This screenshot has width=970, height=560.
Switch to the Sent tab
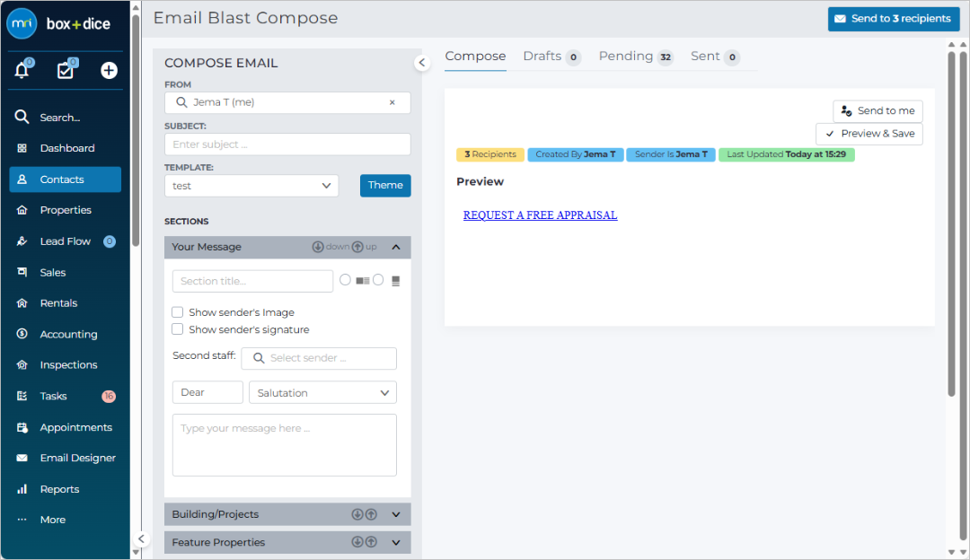click(715, 57)
